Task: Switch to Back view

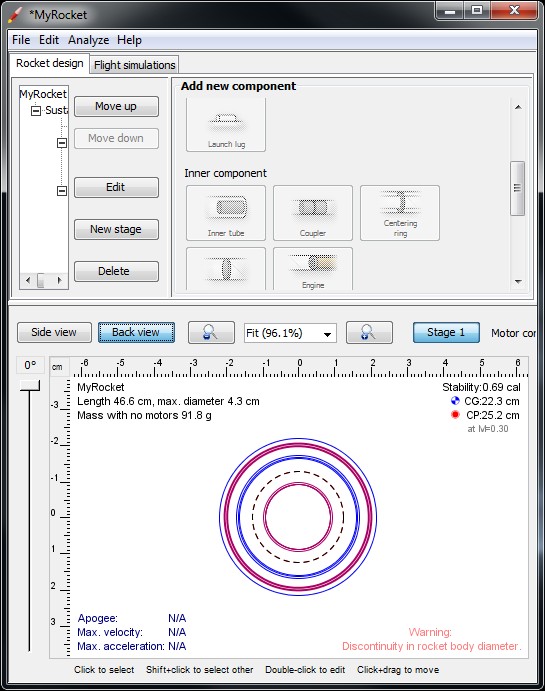Action: click(136, 332)
